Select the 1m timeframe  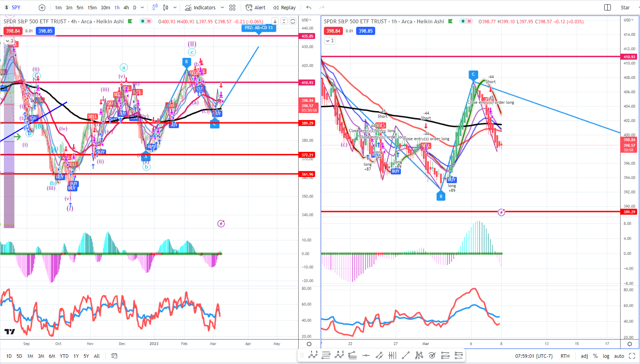click(58, 7)
